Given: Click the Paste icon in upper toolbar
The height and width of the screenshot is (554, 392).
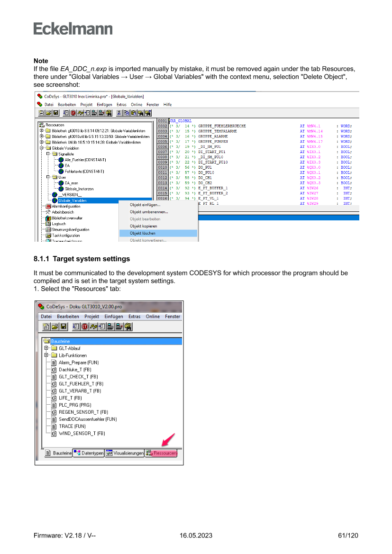Looking at the screenshot, I should [134, 113].
